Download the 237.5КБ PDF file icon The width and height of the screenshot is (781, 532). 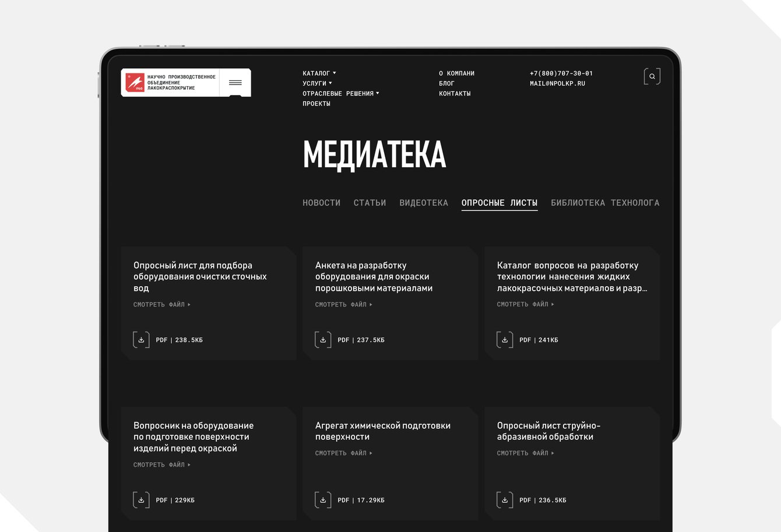point(323,340)
